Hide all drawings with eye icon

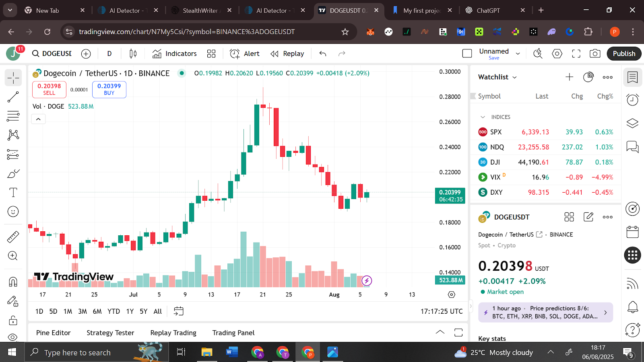click(13, 337)
